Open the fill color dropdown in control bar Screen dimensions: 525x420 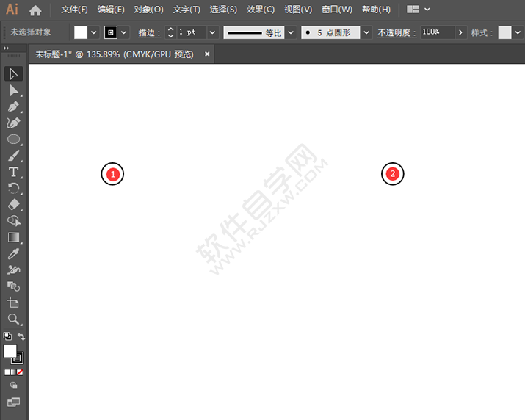click(94, 32)
